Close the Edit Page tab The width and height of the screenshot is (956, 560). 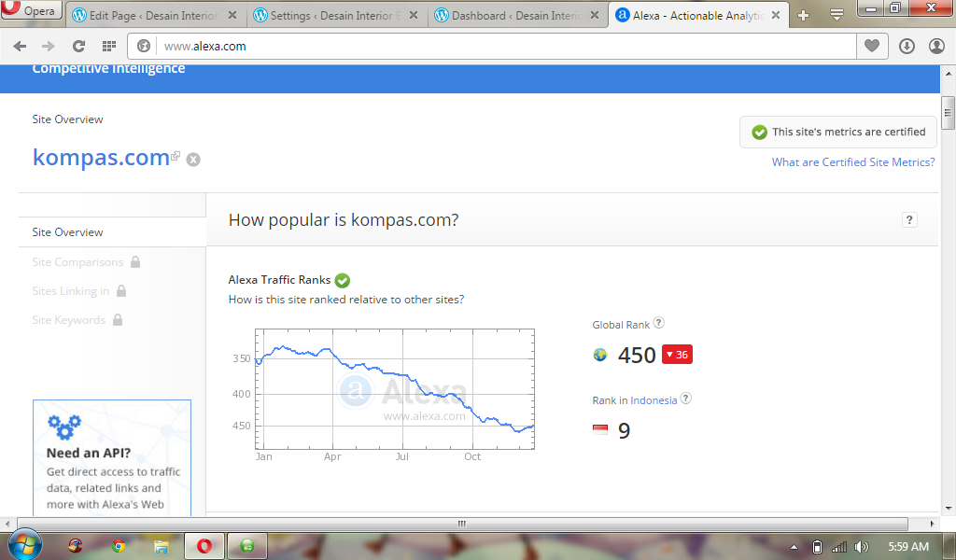(232, 15)
